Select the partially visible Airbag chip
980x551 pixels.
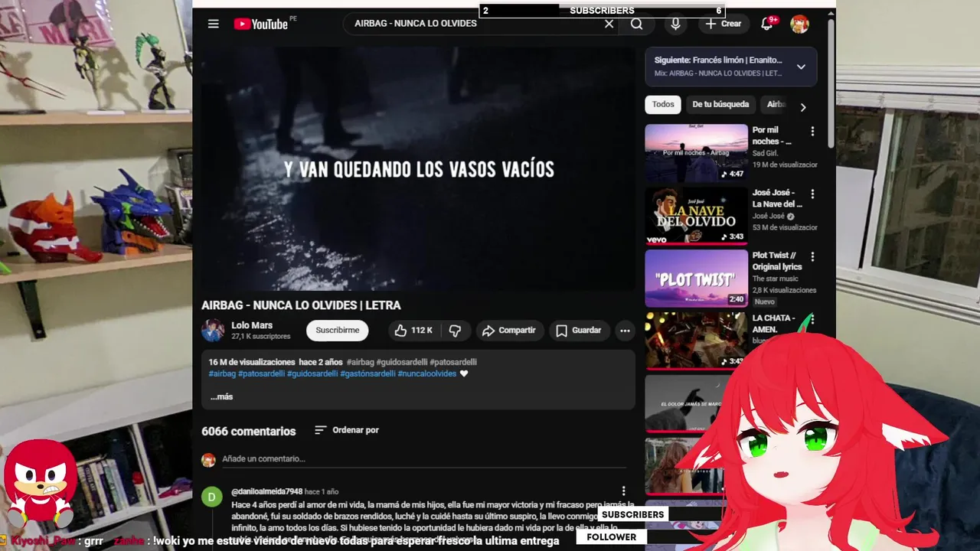(775, 105)
